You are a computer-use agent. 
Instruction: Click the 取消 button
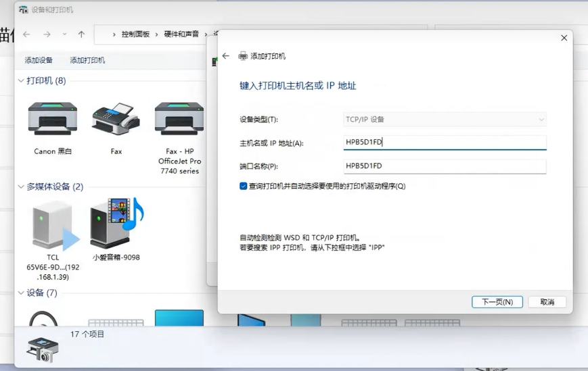547,302
